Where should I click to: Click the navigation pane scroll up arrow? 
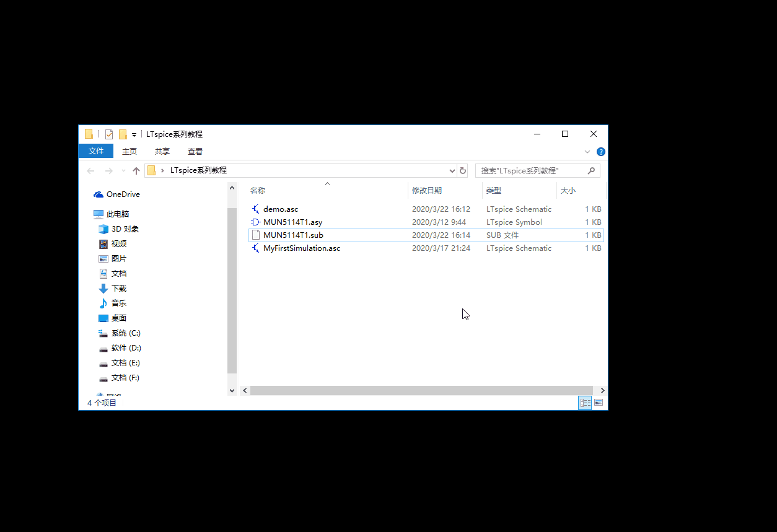coord(232,188)
